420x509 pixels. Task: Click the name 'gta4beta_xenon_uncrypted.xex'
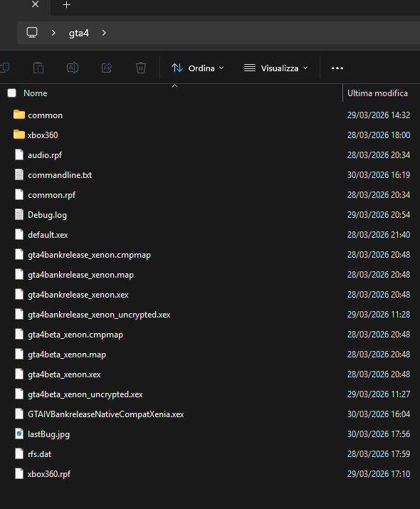coord(85,394)
